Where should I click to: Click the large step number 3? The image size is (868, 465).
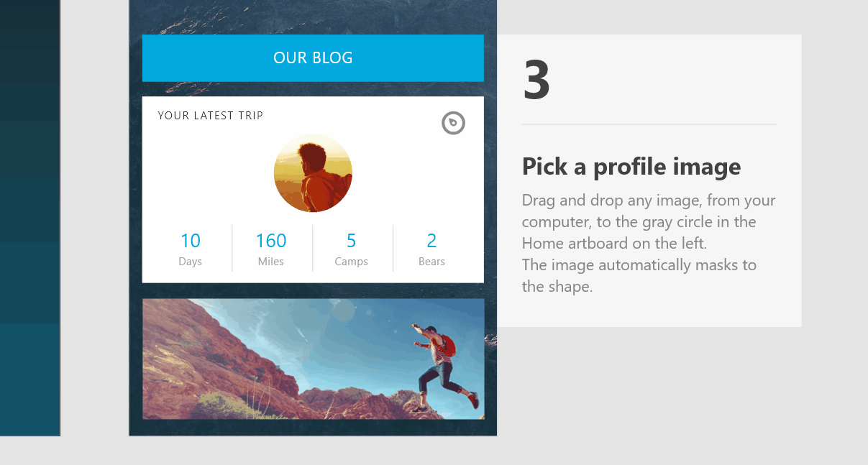click(536, 80)
